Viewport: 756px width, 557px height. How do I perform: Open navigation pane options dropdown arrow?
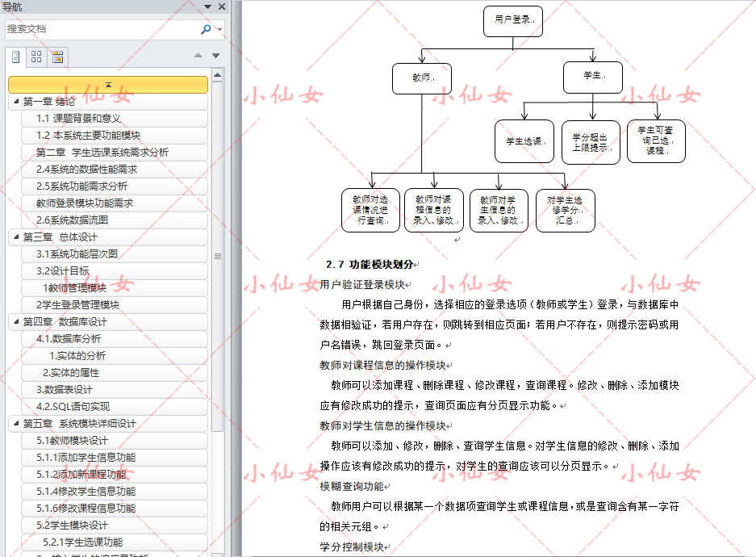pos(208,6)
